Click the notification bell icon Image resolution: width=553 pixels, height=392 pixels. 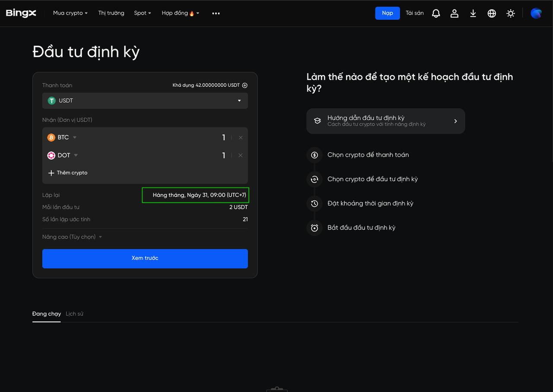tap(436, 13)
